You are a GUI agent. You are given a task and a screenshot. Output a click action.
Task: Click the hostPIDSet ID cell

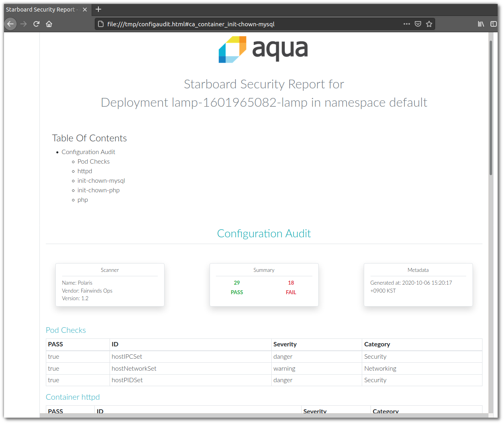191,380
